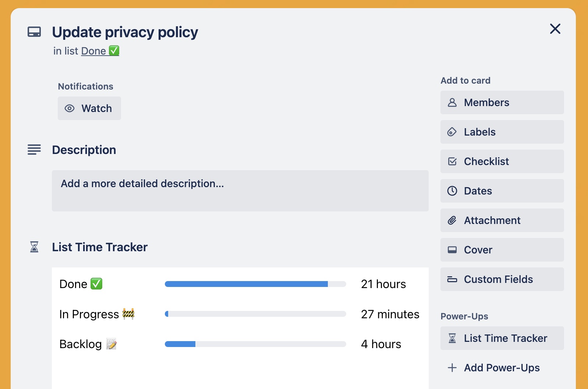Click the description field to add details

click(240, 191)
